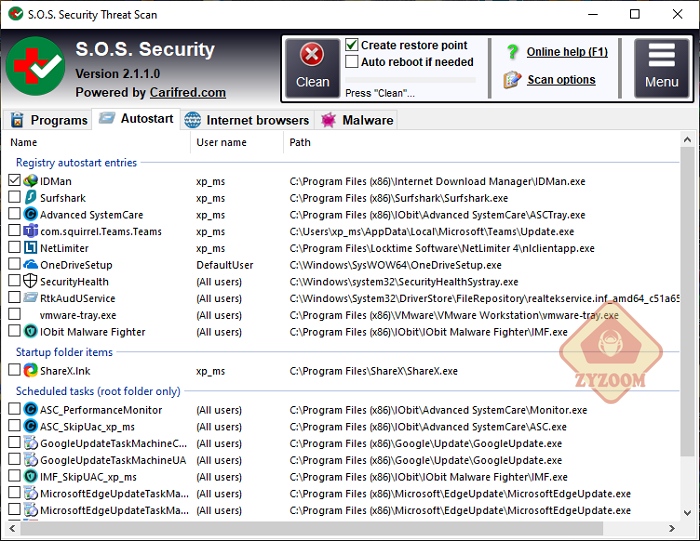Select the vmware-tray.exe name text
Image resolution: width=700 pixels, height=541 pixels.
(78, 315)
